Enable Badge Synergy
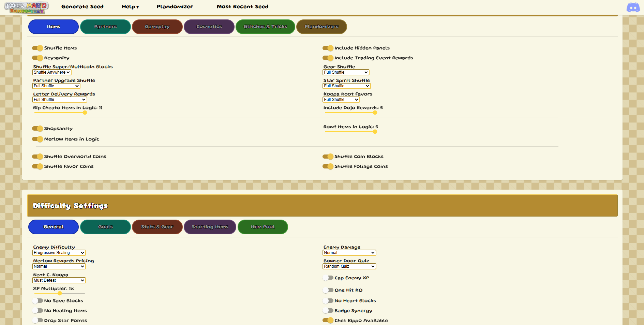 tap(328, 311)
